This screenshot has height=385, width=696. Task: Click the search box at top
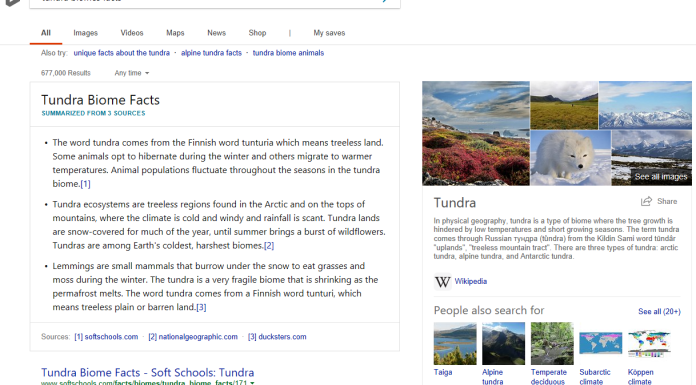tap(215, 3)
